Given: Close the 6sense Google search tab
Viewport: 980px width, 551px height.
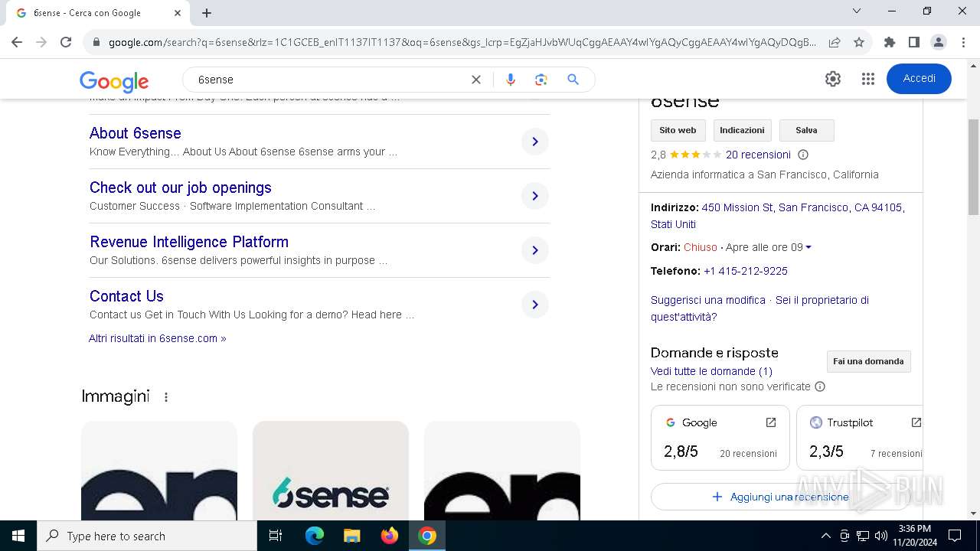Looking at the screenshot, I should pyautogui.click(x=178, y=13).
